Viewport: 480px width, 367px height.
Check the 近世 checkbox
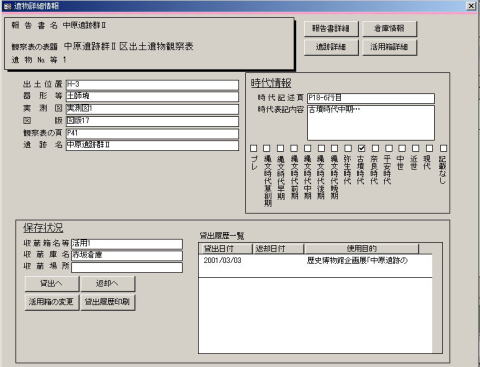(x=415, y=148)
